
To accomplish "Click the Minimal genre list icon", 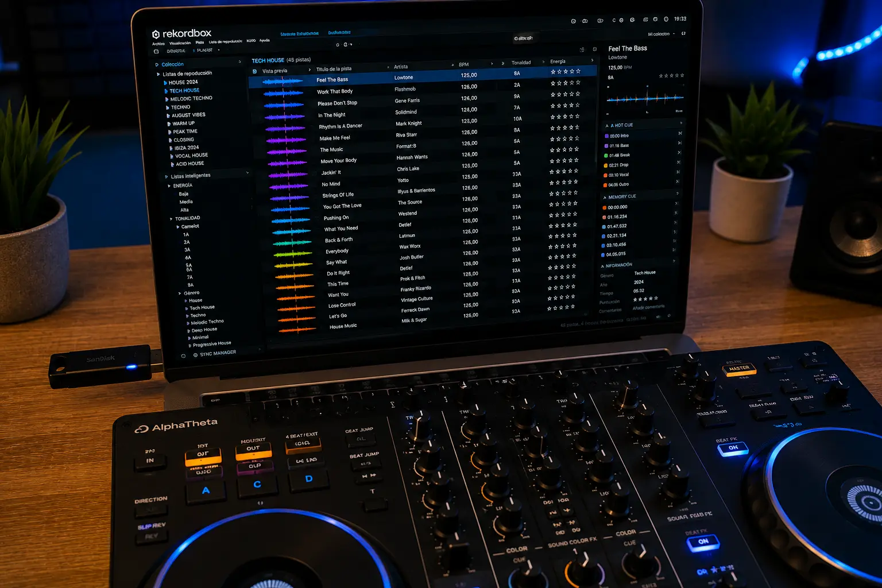I will [x=189, y=338].
